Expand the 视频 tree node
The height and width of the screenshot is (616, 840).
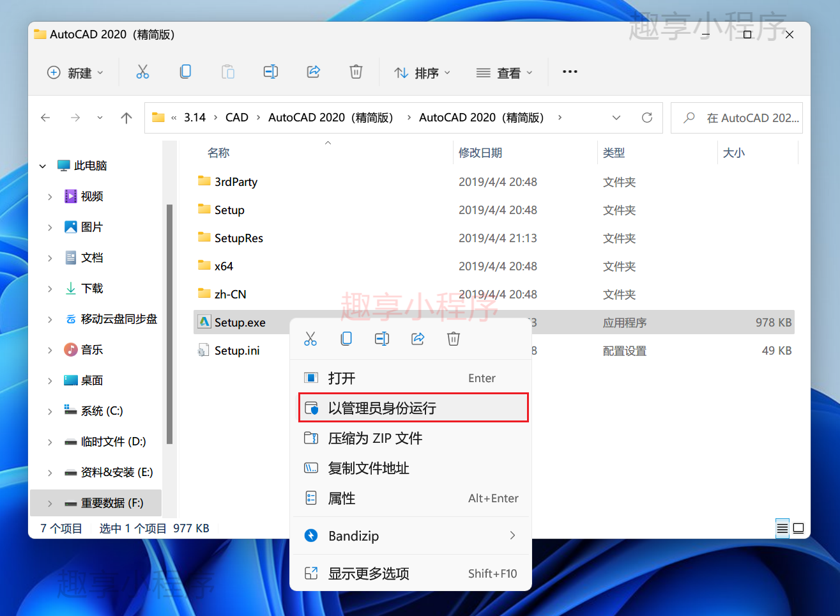click(50, 197)
